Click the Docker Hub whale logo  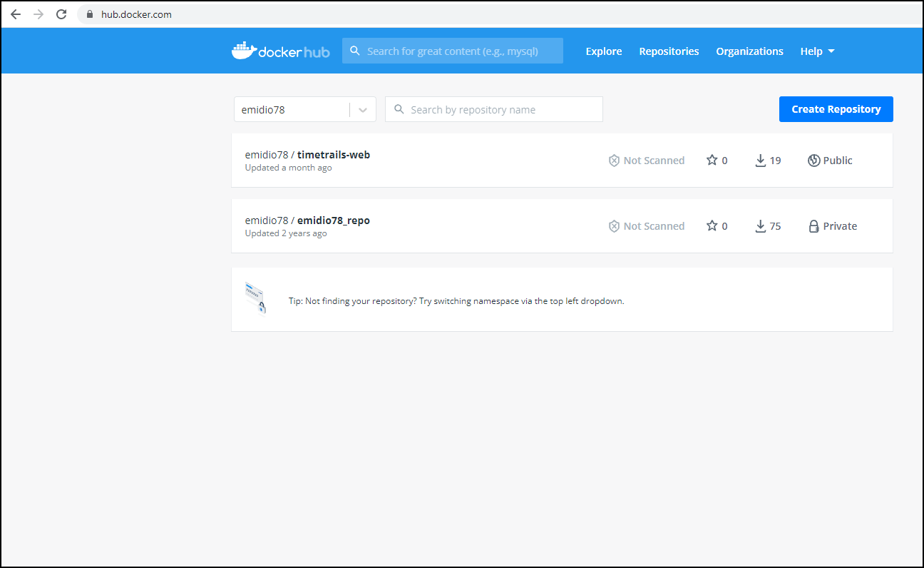pyautogui.click(x=244, y=51)
